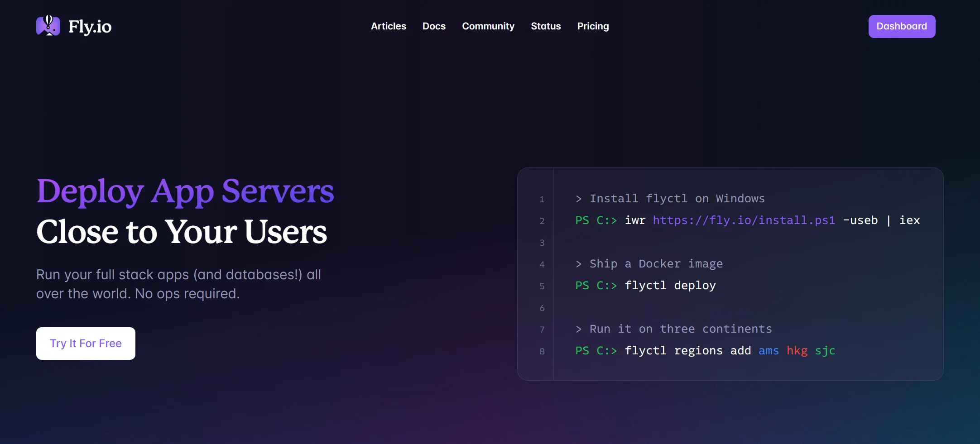Click the "-useb | iex" flags text
980x444 pixels.
tap(881, 220)
